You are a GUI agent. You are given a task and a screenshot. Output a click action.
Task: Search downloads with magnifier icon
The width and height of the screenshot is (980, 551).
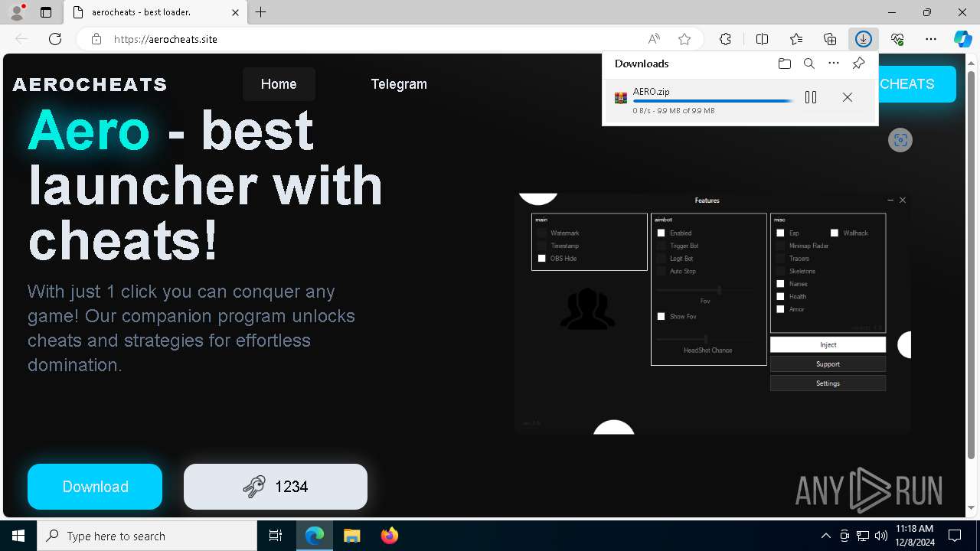(809, 64)
